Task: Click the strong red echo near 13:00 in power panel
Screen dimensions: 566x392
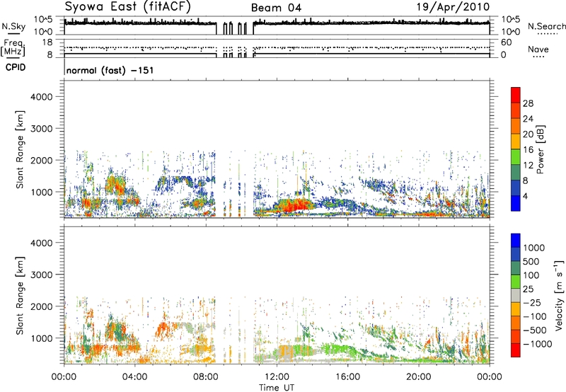Action: tap(296, 206)
